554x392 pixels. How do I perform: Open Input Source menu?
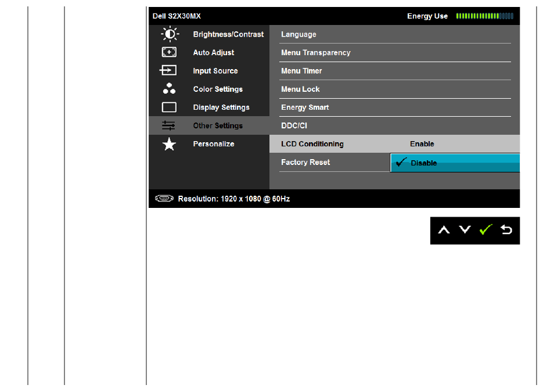point(215,71)
